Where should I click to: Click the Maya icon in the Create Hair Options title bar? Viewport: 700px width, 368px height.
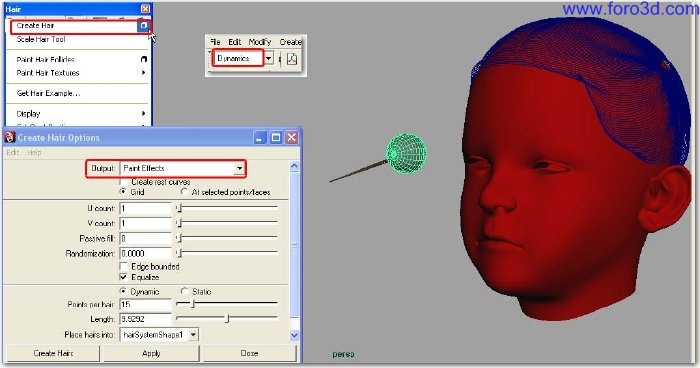coord(10,138)
